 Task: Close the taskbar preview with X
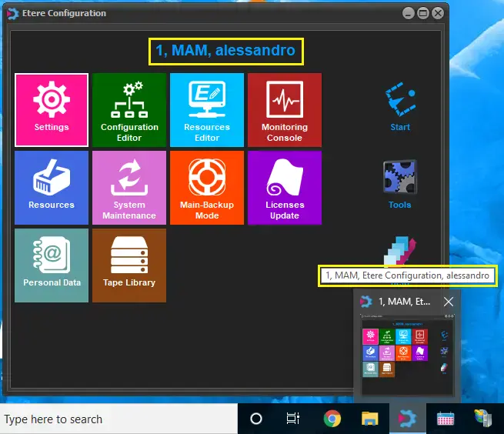pyautogui.click(x=449, y=302)
